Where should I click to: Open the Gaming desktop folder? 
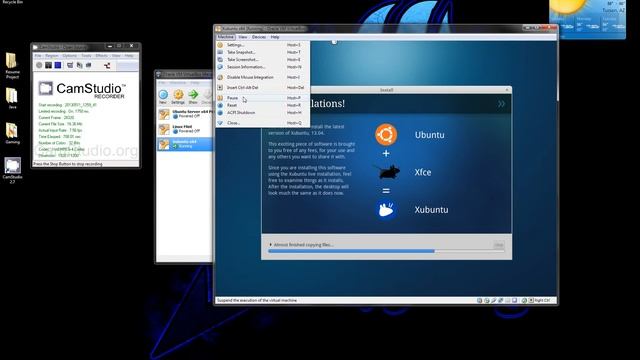(12, 133)
